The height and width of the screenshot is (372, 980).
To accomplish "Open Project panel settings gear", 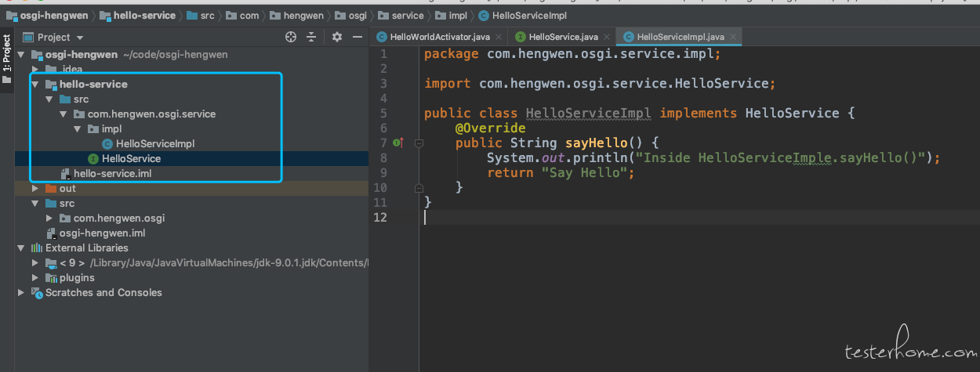I will pyautogui.click(x=337, y=37).
